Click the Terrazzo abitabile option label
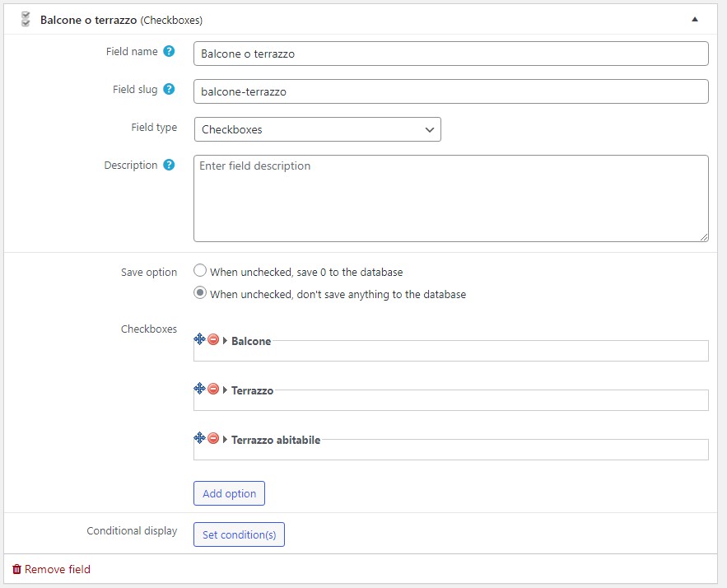The width and height of the screenshot is (727, 588). click(276, 440)
